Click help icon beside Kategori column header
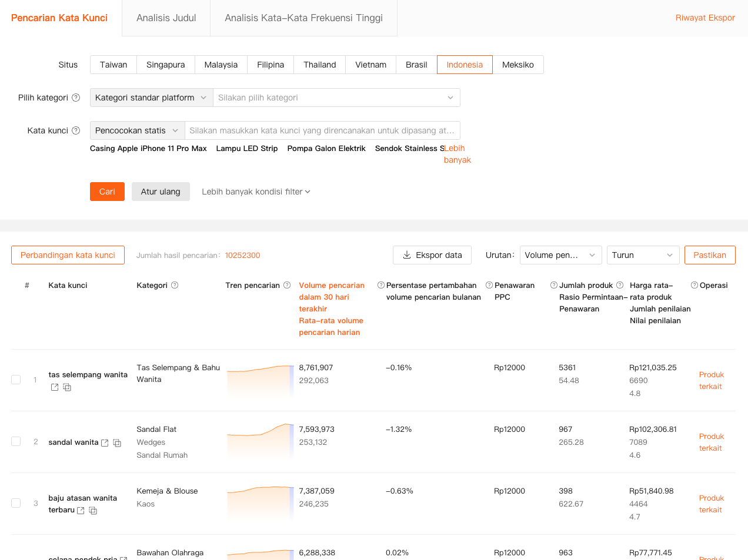The height and width of the screenshot is (560, 748). point(175,285)
